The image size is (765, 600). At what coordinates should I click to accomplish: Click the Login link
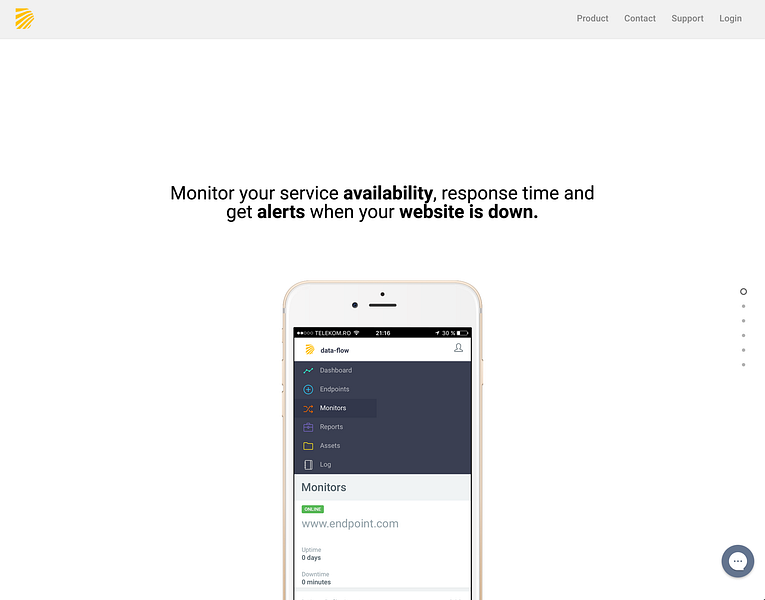(x=730, y=19)
